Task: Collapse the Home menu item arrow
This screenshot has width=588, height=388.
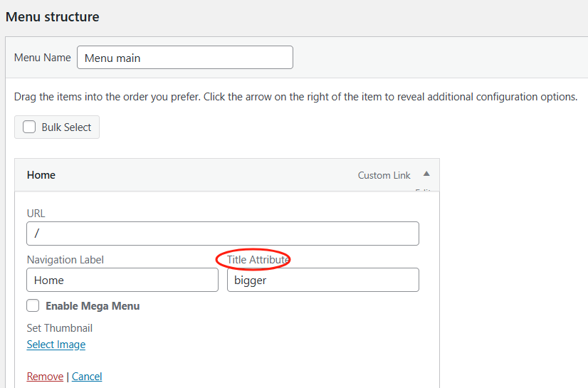Action: coord(426,174)
